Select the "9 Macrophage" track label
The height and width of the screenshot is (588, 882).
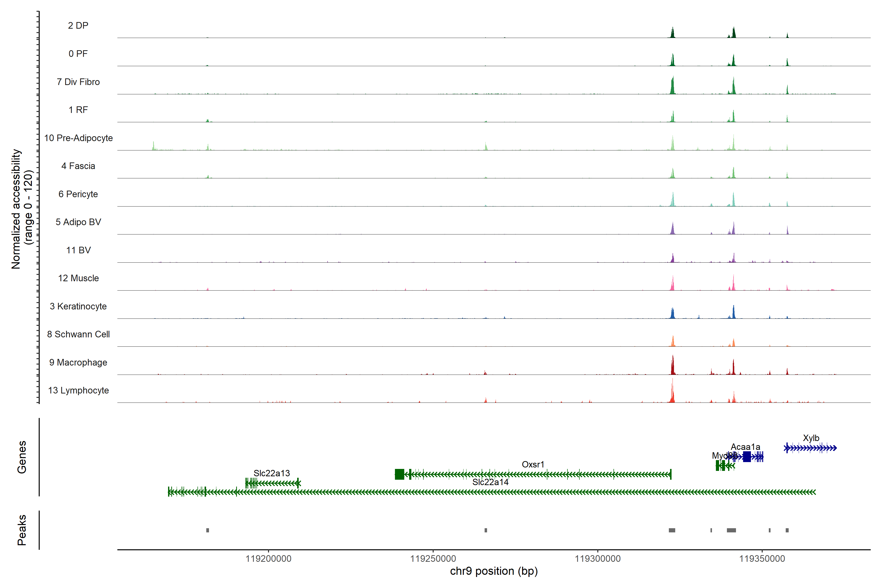click(78, 362)
